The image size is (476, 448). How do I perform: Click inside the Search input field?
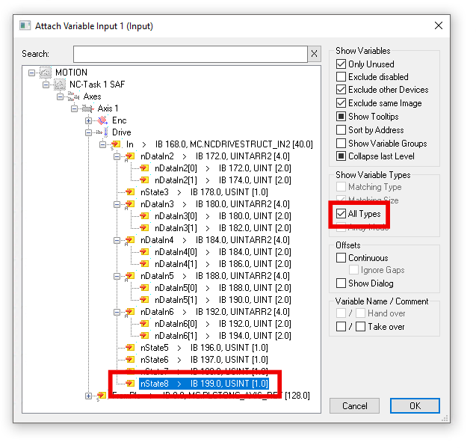191,54
